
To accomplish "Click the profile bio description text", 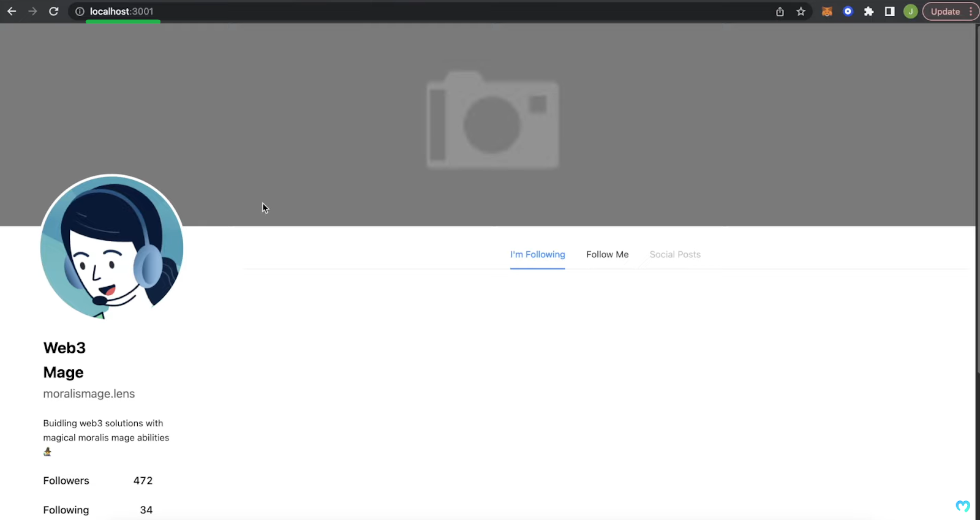I will click(106, 431).
